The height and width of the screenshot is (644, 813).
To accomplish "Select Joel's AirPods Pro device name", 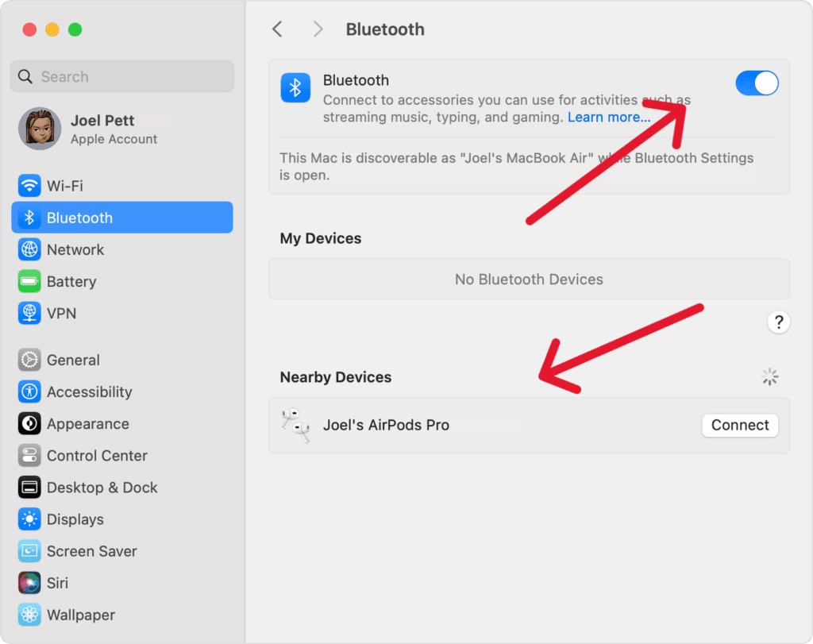I will click(x=386, y=425).
